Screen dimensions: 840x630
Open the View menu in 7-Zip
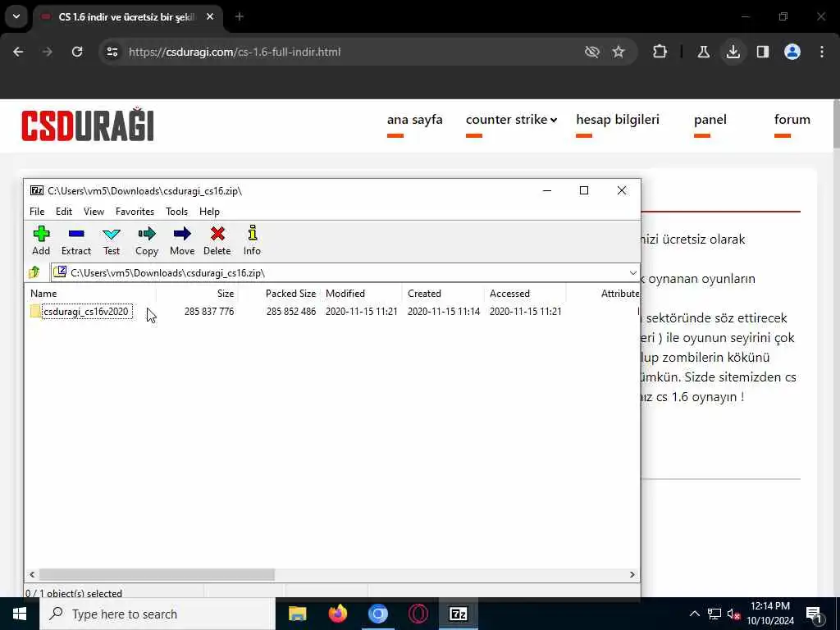94,212
